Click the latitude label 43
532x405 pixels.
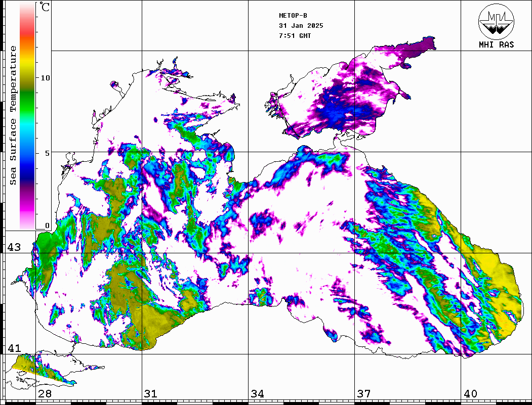(14, 247)
